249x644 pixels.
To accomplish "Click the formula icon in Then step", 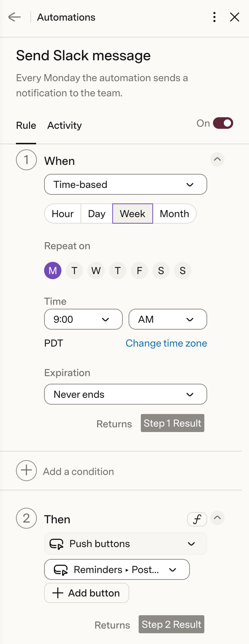I will coord(197,519).
